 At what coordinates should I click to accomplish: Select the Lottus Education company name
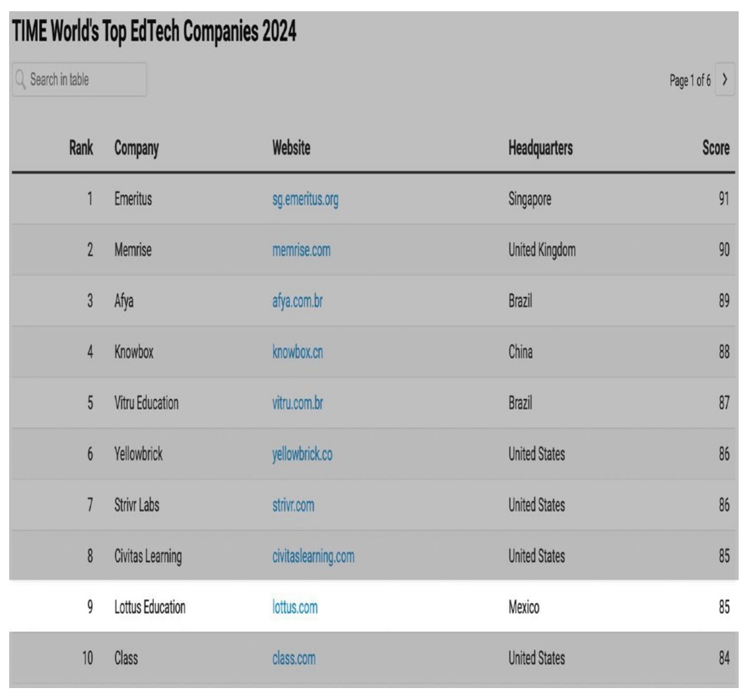click(150, 608)
